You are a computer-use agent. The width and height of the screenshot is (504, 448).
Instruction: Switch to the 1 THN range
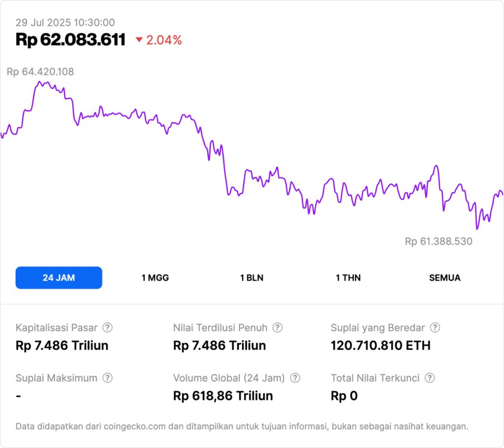tap(348, 278)
